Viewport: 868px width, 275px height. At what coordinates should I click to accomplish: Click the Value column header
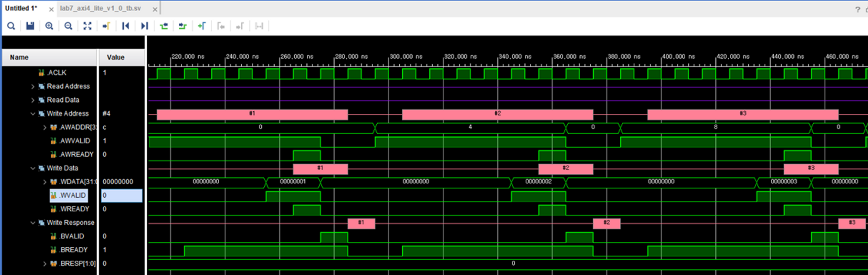[122, 57]
